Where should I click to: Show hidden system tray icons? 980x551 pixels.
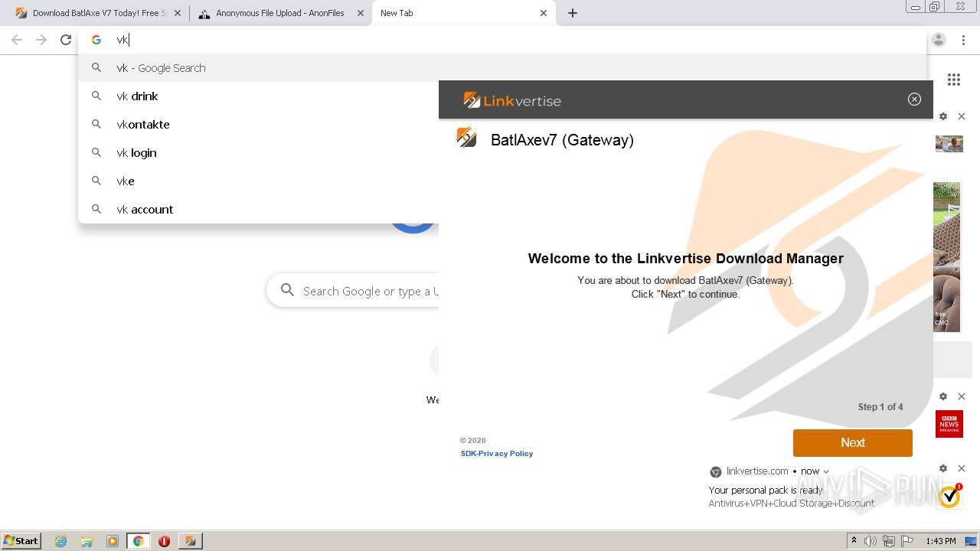(854, 541)
